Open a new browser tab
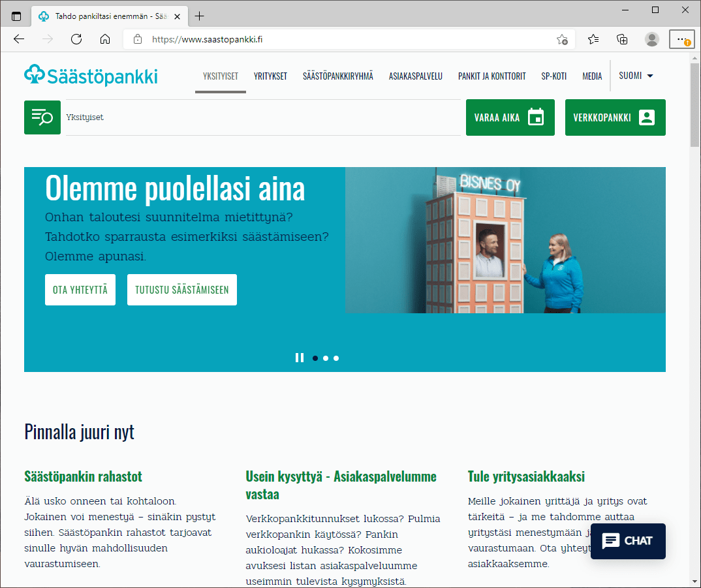The height and width of the screenshot is (588, 701). coord(199,16)
